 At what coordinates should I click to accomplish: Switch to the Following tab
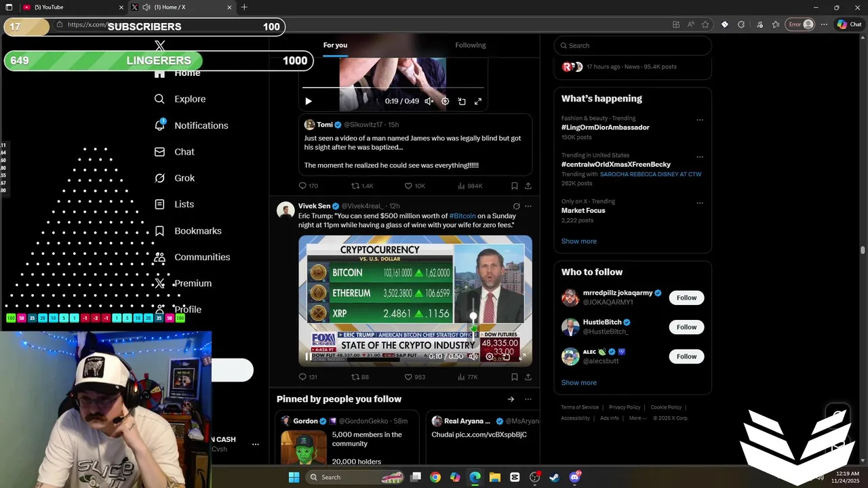tap(471, 45)
